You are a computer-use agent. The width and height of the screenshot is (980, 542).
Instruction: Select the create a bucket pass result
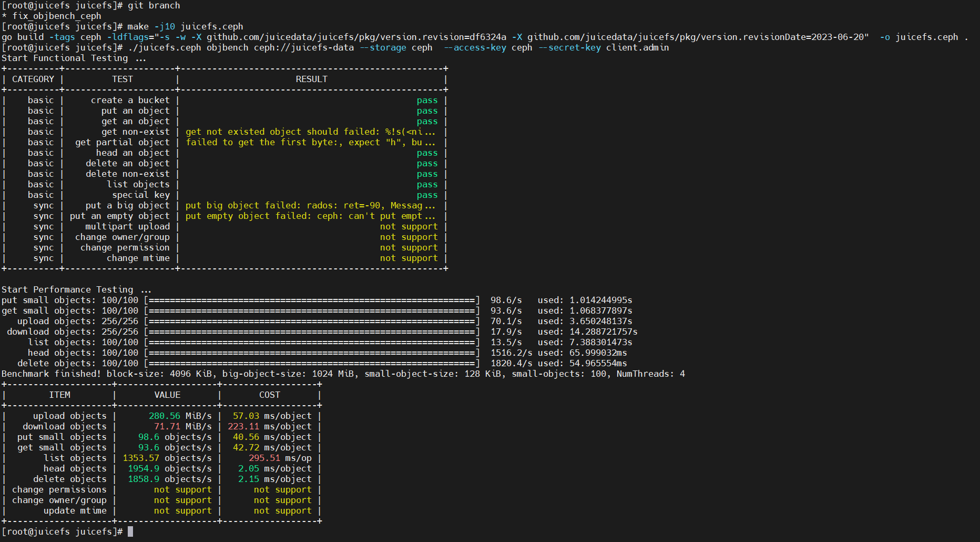point(427,100)
